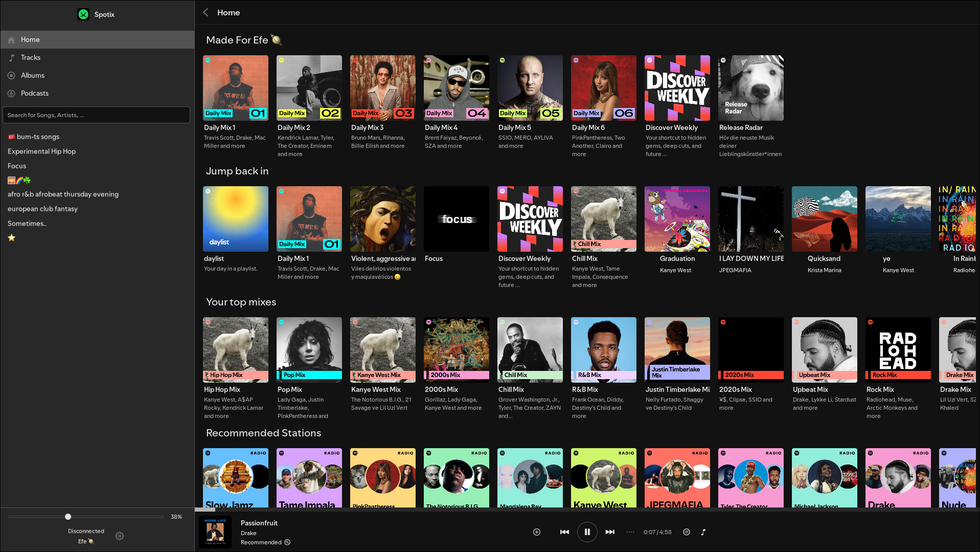Open the Justin Timberlake Mix cover
Screen dimensions: 980x552
[677, 350]
